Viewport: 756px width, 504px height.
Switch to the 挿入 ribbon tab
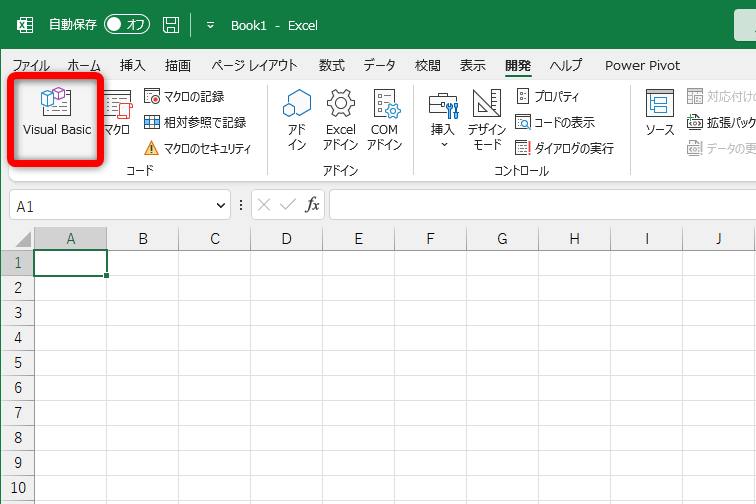pyautogui.click(x=133, y=65)
